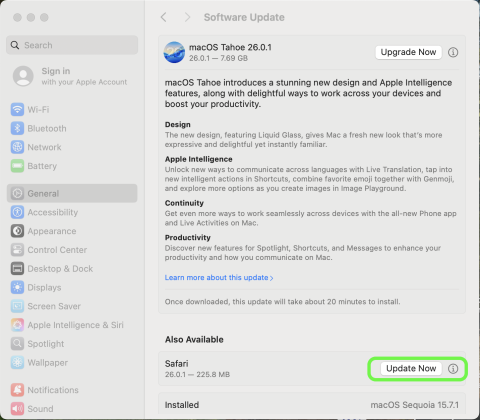Click Upgrade Now for macOS Tahoe

408,52
